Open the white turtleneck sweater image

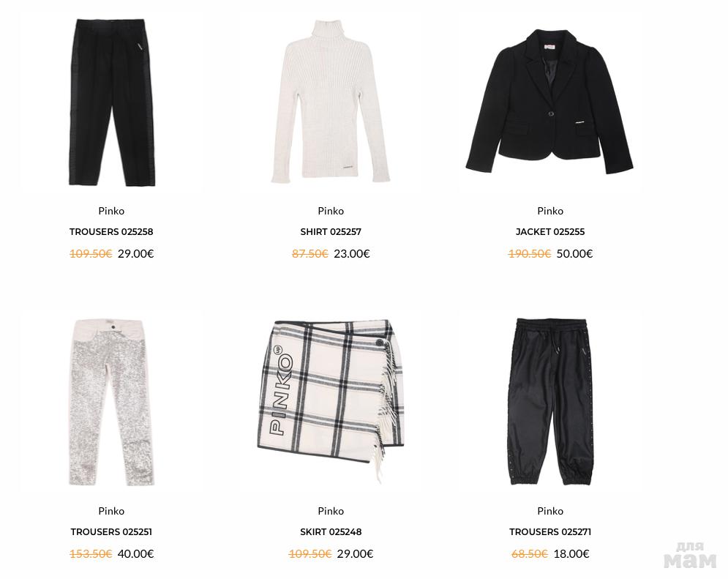331,102
